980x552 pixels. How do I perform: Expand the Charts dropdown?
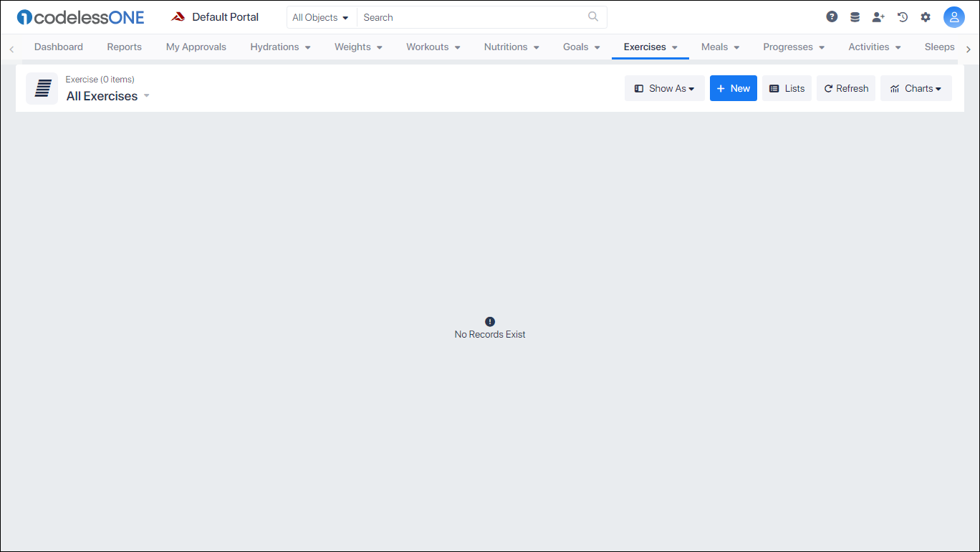[x=916, y=87]
